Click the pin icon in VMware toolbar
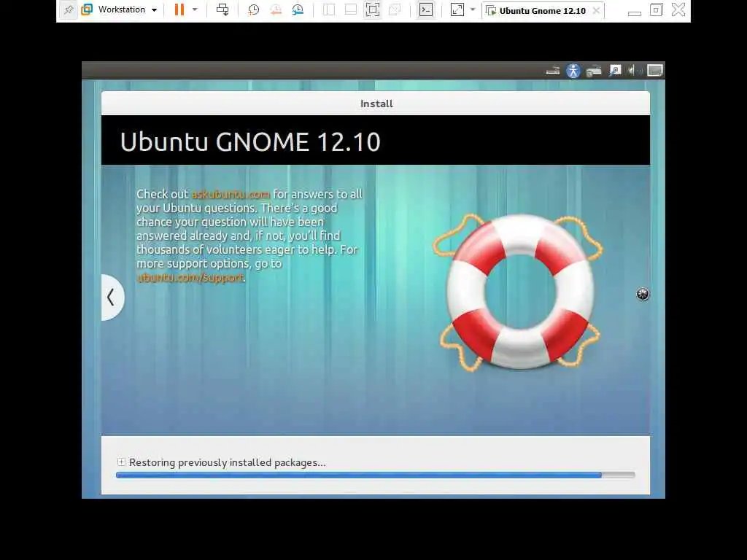 click(69, 9)
